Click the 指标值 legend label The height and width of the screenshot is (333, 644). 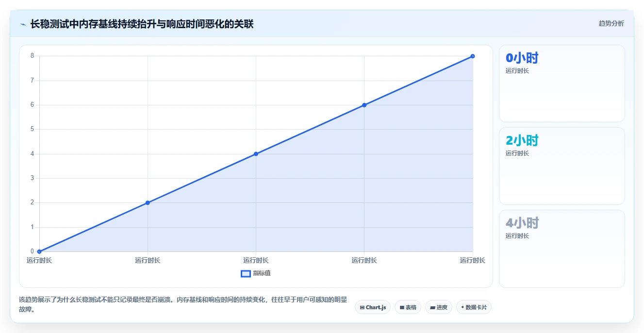(x=262, y=273)
